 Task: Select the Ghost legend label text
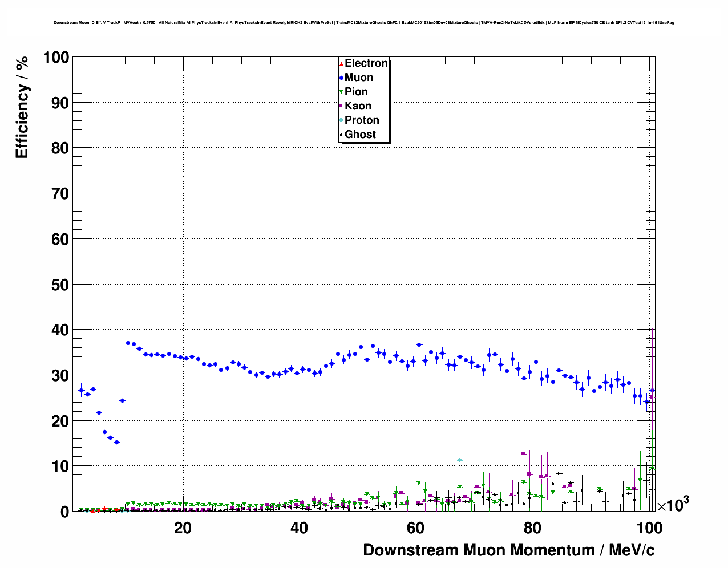(x=360, y=135)
